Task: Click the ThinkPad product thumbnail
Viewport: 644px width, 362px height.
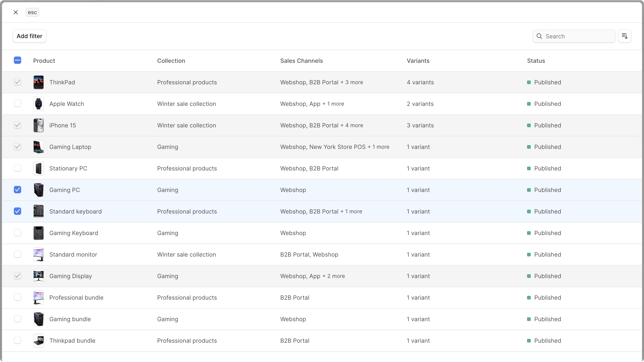Action: tap(39, 82)
